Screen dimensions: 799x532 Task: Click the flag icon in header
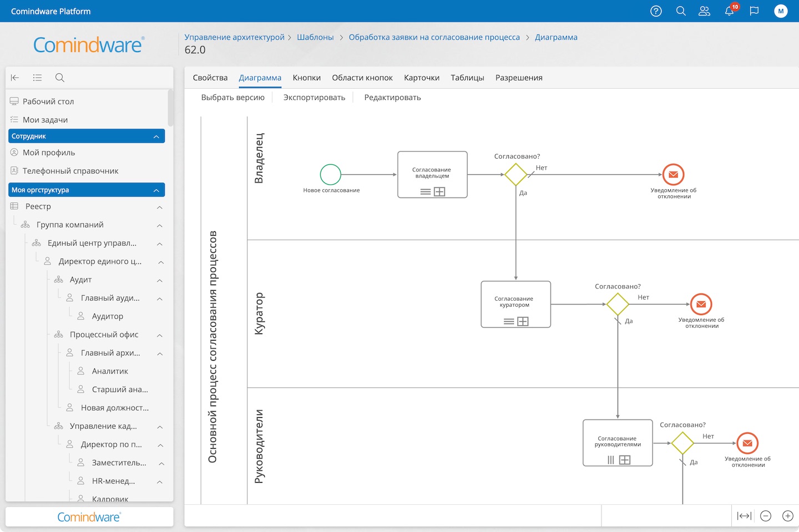click(x=754, y=11)
